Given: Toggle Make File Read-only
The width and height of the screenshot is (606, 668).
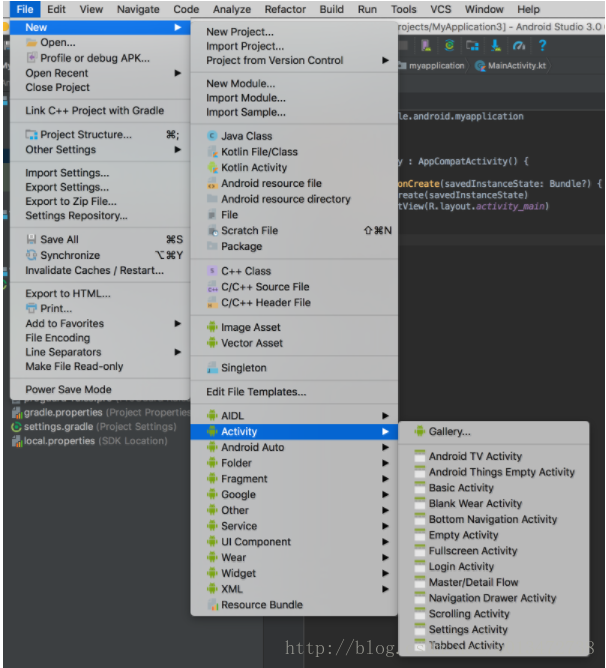Looking at the screenshot, I should pos(100,366).
